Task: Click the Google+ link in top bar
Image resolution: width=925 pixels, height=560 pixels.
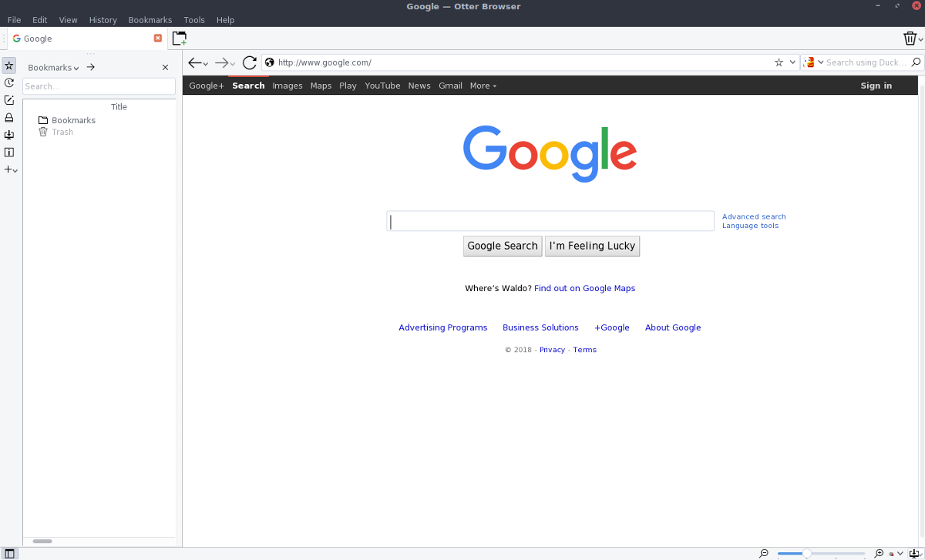Action: [x=206, y=86]
